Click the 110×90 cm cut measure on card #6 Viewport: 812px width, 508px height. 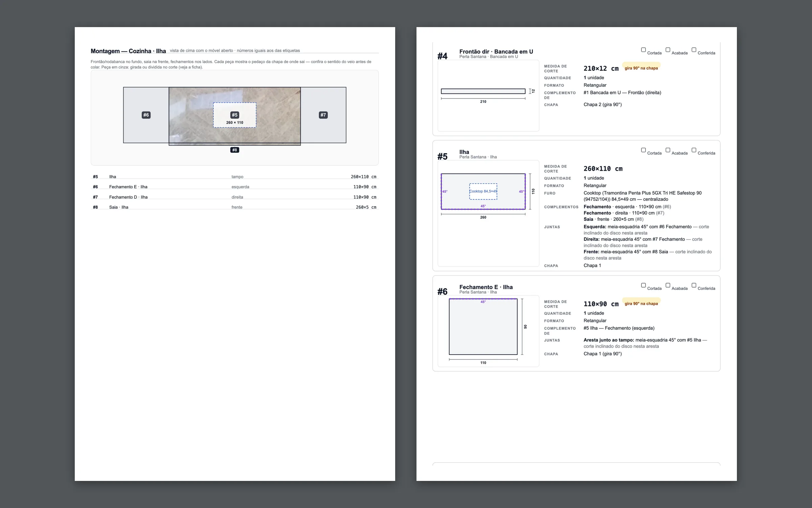pyautogui.click(x=601, y=304)
